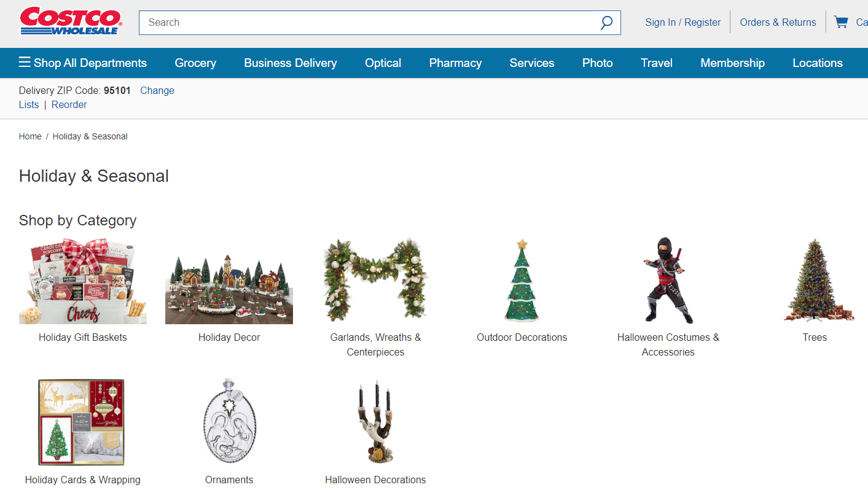The height and width of the screenshot is (490, 868).
Task: Click the Ornaments category image
Action: click(229, 422)
